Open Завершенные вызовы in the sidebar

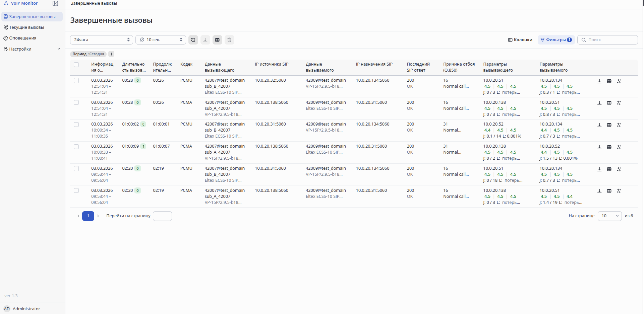32,17
